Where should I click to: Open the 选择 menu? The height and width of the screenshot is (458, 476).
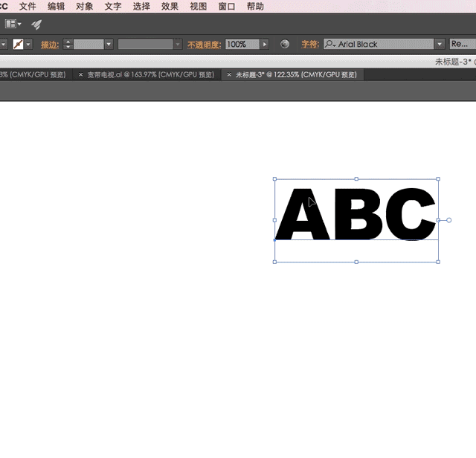tap(141, 7)
